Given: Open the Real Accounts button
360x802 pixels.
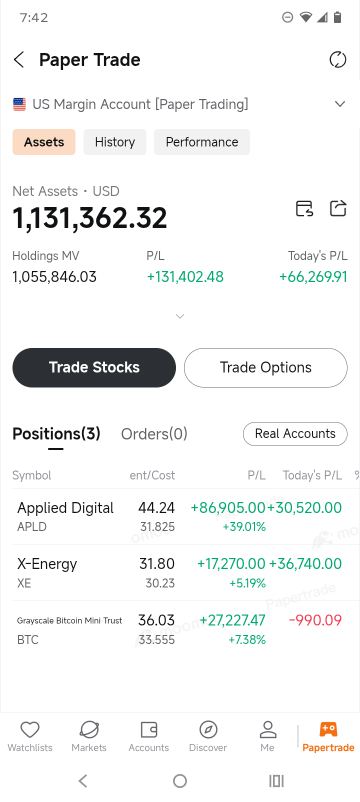Looking at the screenshot, I should point(295,434).
